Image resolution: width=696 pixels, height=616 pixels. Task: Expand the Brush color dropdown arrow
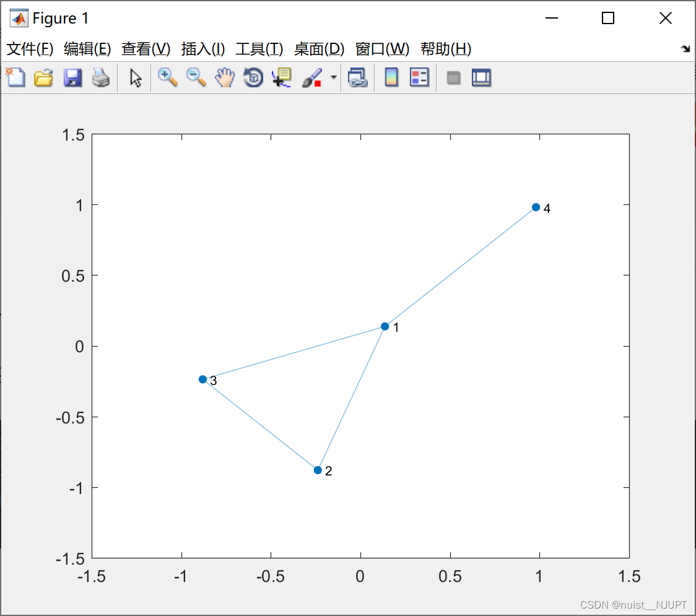click(x=333, y=77)
